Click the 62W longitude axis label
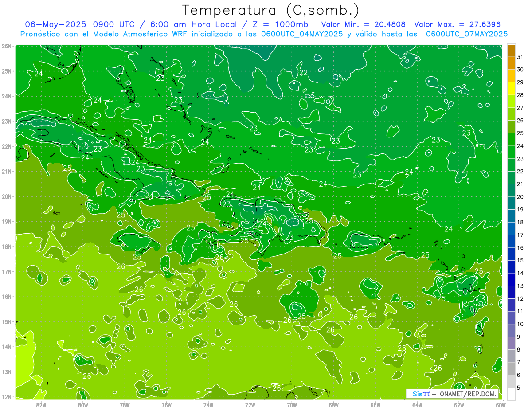532x411 pixels. 459,405
